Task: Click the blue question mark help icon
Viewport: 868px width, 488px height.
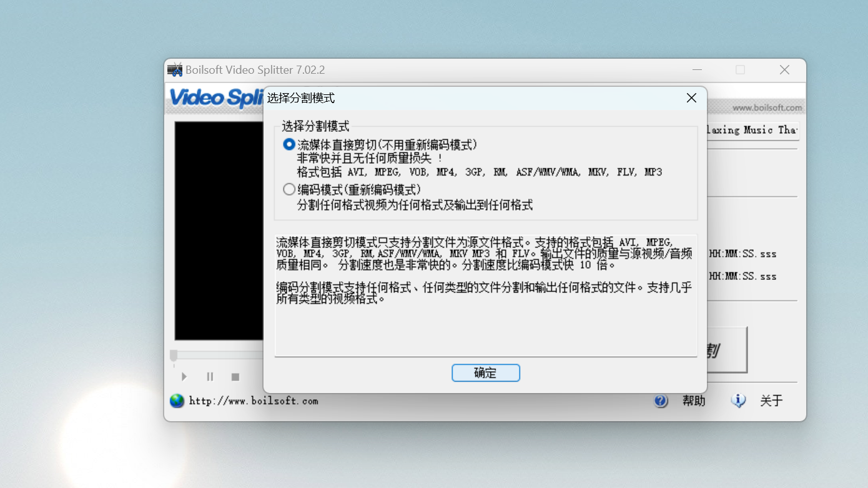Action: coord(661,401)
